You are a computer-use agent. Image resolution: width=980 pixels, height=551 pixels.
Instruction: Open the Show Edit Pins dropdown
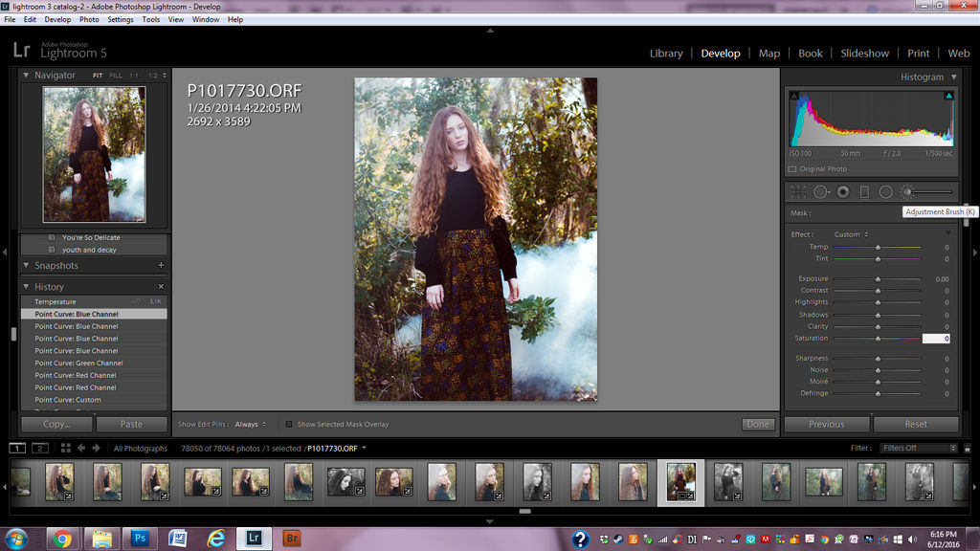[x=250, y=424]
